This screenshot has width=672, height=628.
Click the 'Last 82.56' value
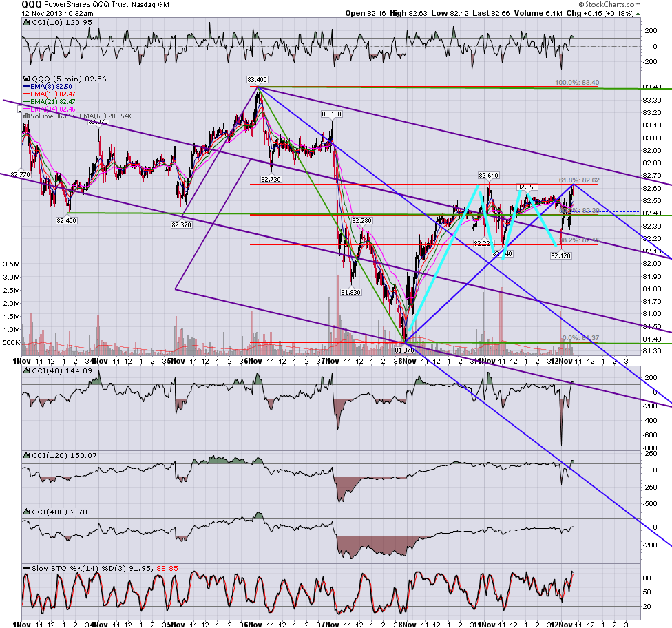[x=491, y=13]
